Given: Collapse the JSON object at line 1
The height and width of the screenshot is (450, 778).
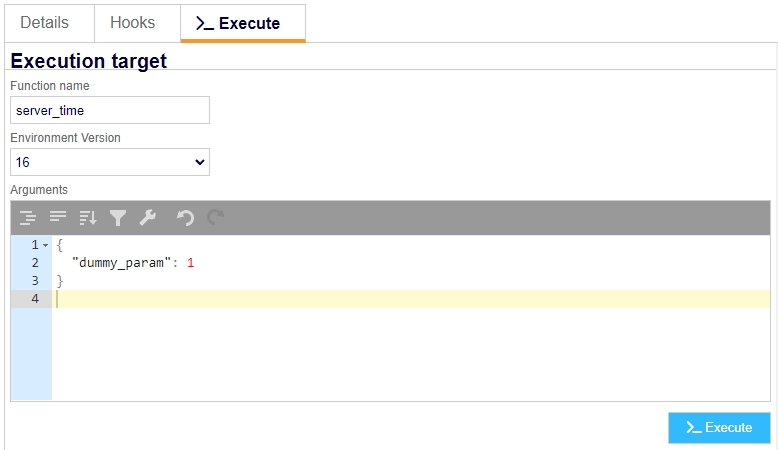Looking at the screenshot, I should point(46,245).
